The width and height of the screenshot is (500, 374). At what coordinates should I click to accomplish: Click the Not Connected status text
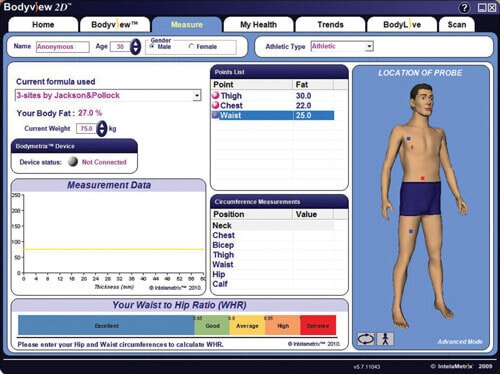click(x=104, y=162)
